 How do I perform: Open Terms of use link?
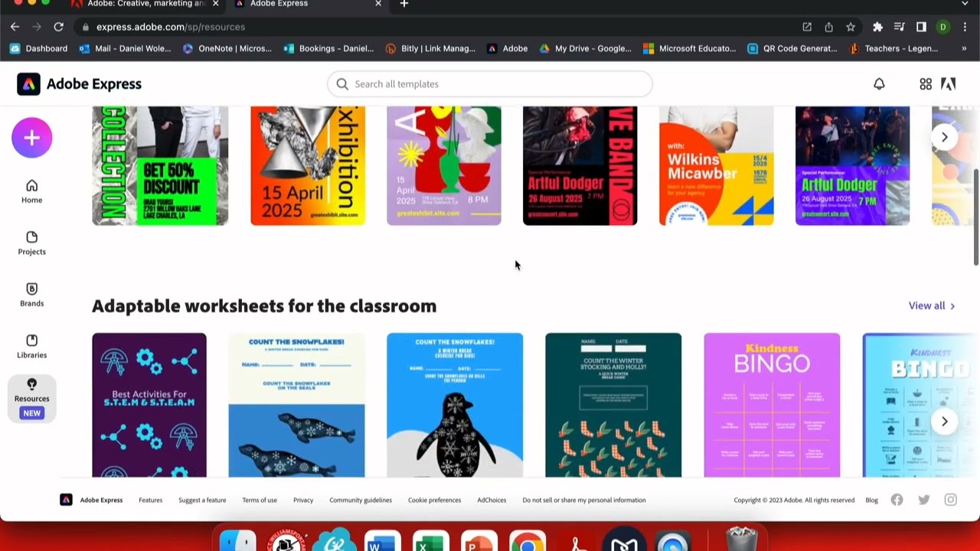(x=260, y=500)
